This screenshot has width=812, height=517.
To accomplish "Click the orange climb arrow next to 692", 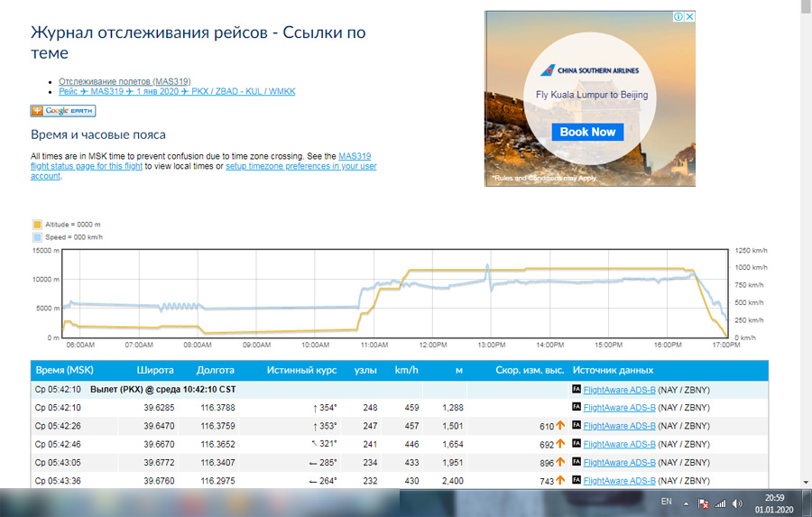I will pyautogui.click(x=560, y=444).
